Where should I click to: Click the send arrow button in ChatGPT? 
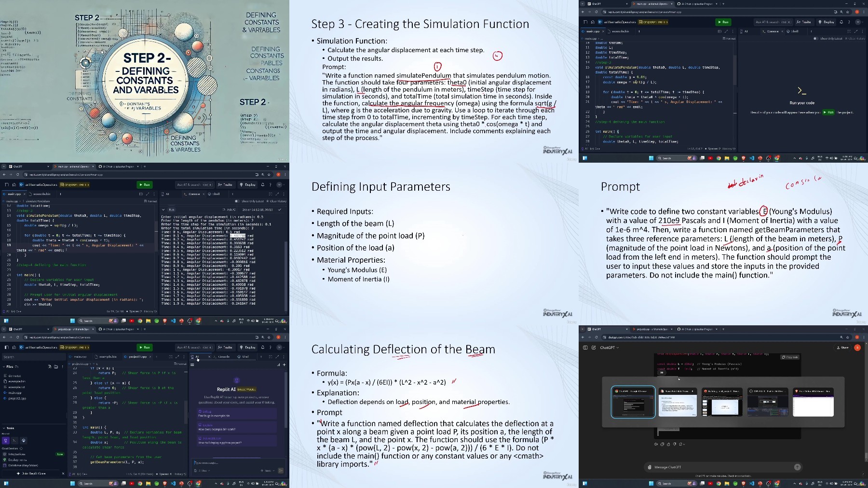click(x=797, y=467)
